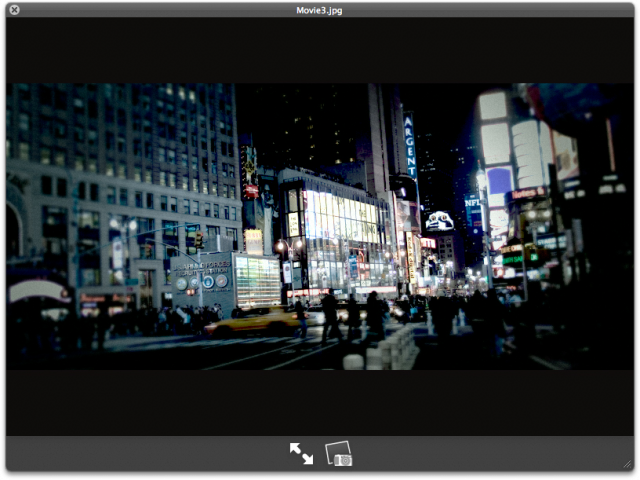
Task: Close the Movie3.jpg preview window
Action: pos(14,10)
